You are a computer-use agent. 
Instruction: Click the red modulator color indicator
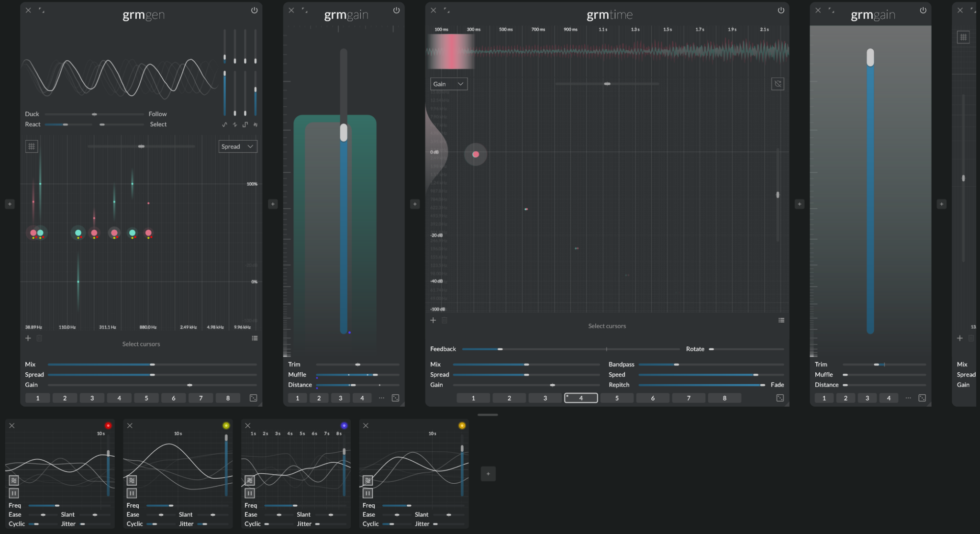pos(108,425)
